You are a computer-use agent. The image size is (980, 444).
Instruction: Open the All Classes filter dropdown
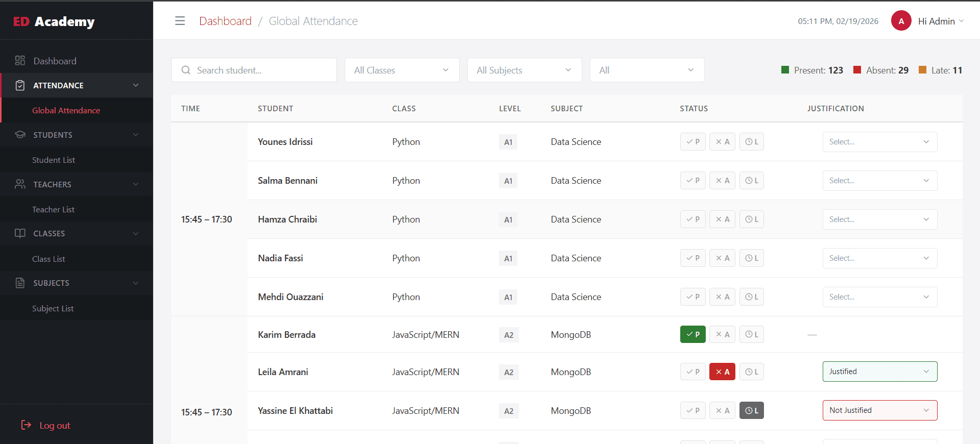point(402,70)
